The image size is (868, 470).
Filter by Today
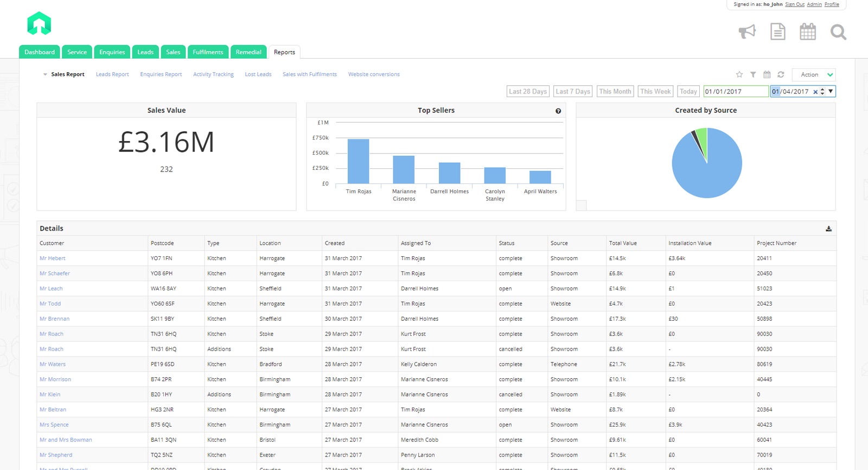tap(688, 91)
